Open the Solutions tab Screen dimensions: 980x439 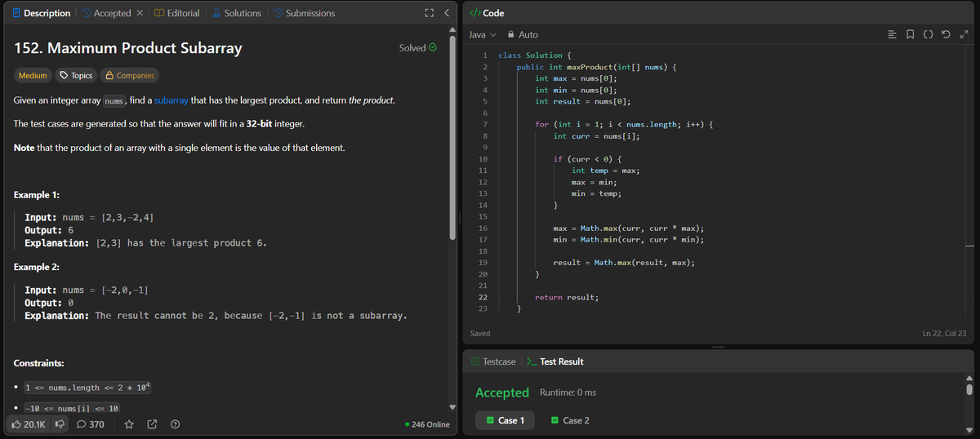tap(237, 13)
